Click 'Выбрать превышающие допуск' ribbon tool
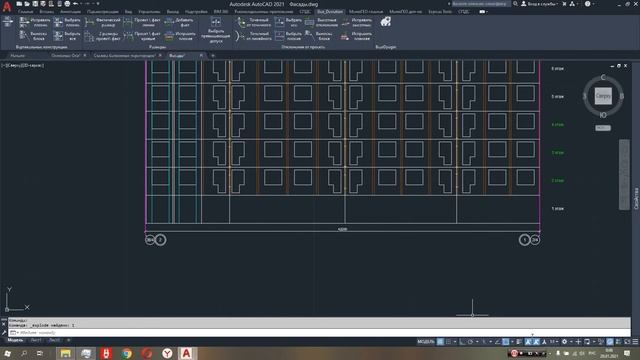 216,29
